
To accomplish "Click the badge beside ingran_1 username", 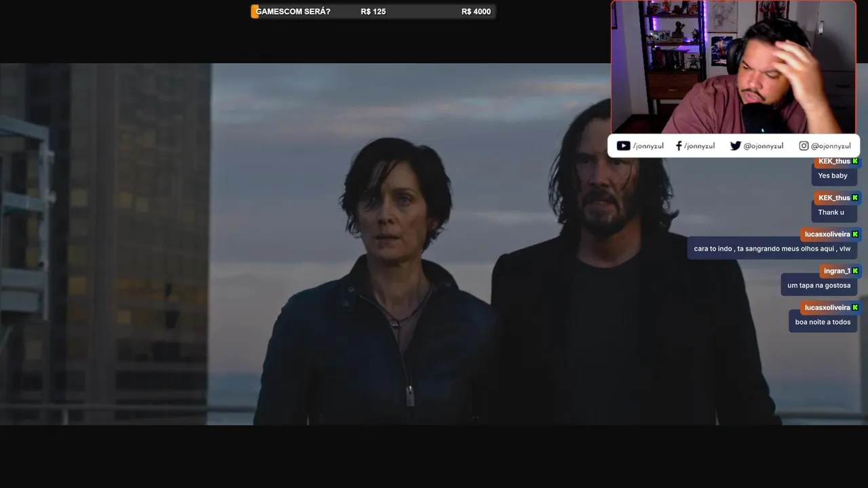I will 855,271.
